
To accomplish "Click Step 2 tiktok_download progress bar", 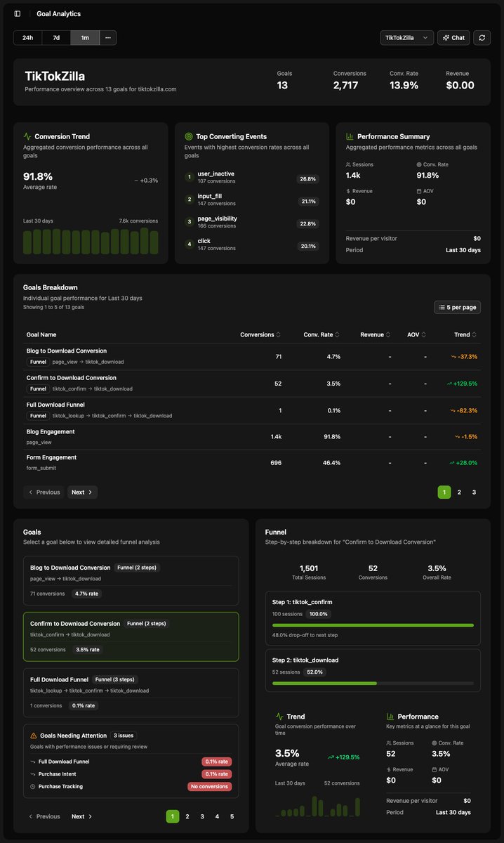I will point(373,683).
